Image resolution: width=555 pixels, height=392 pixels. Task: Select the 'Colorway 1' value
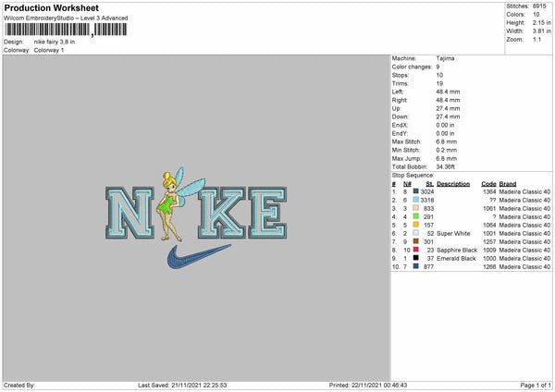tap(49, 50)
